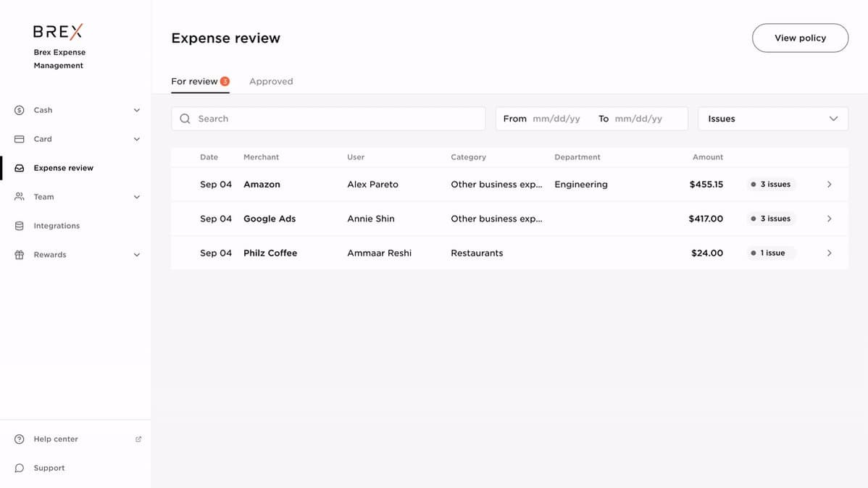
Task: Open the Issues filter dropdown
Action: coord(772,119)
